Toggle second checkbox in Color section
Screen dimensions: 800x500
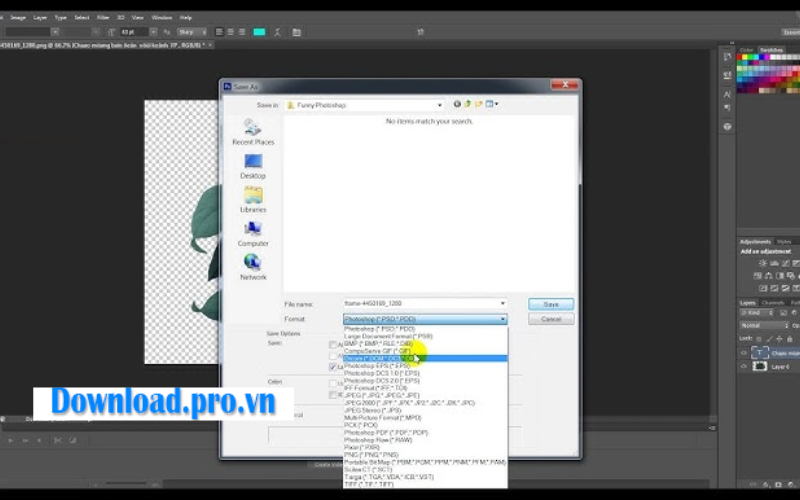(333, 394)
